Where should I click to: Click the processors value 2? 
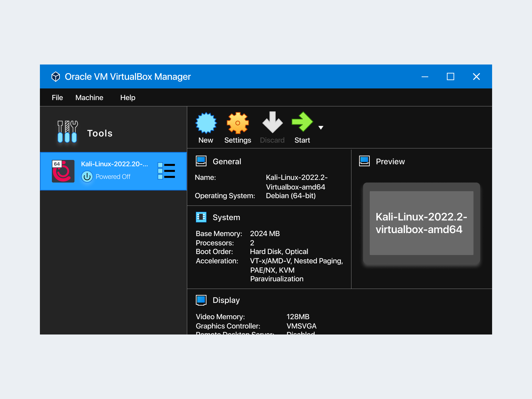pyautogui.click(x=252, y=243)
